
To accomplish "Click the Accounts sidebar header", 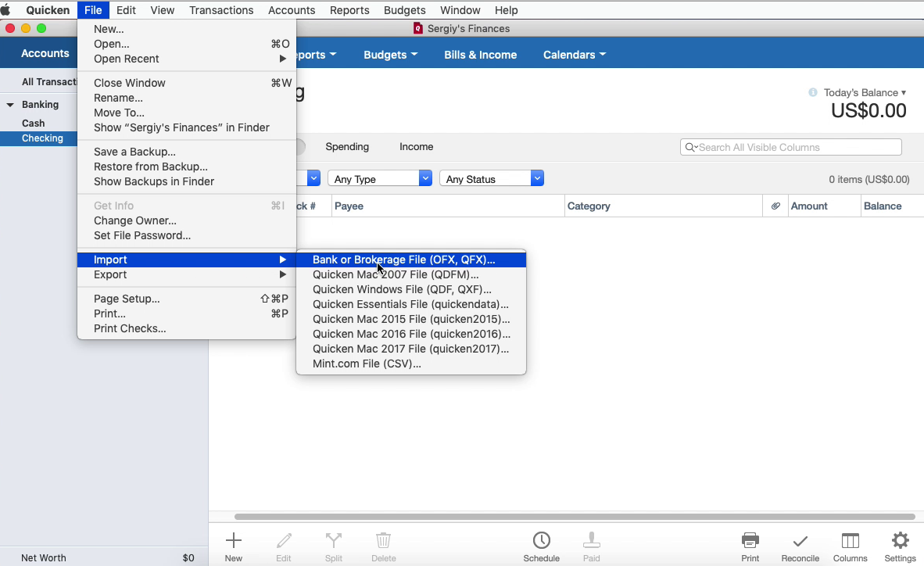I will (x=45, y=53).
